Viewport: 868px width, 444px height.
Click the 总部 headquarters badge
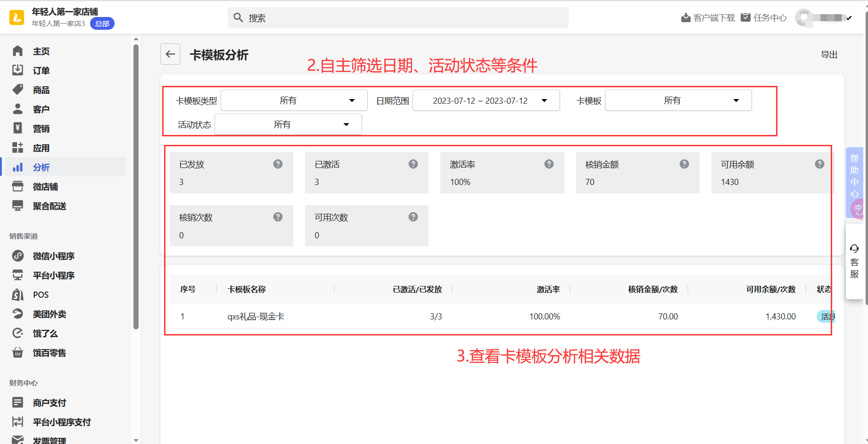(102, 24)
